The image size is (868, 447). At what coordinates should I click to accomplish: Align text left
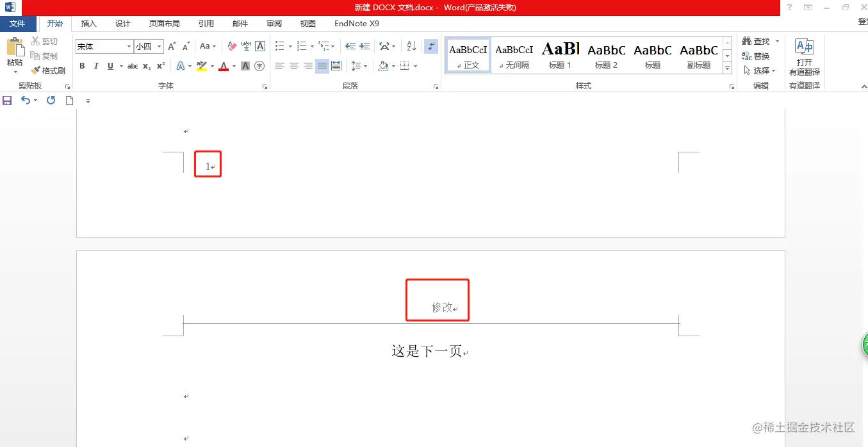[x=280, y=66]
